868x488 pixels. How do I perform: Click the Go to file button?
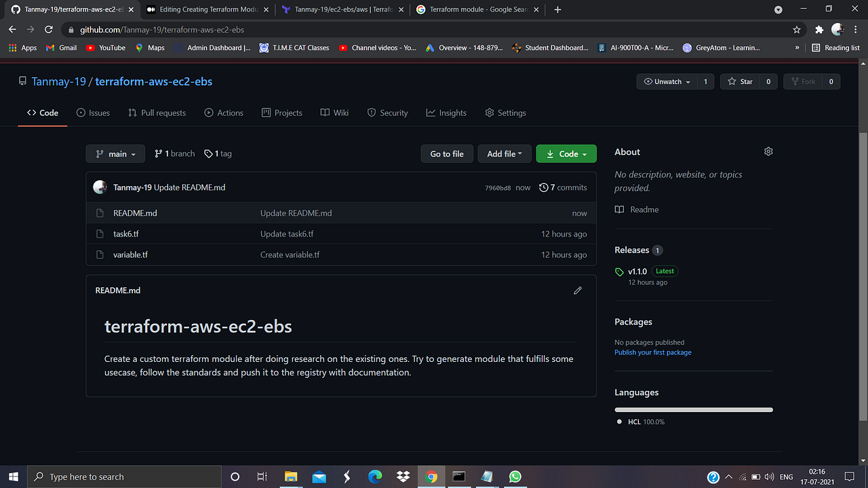click(447, 154)
